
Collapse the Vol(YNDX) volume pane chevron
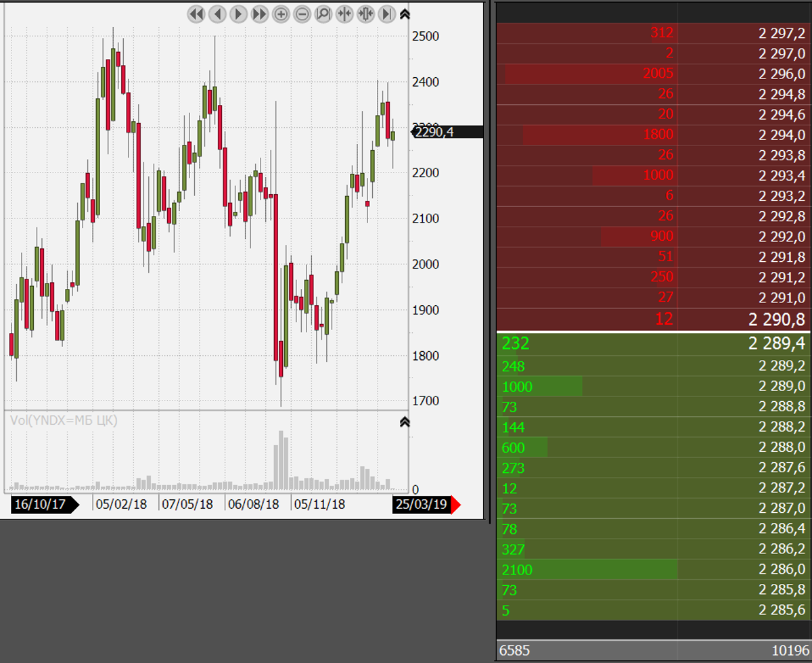click(405, 422)
